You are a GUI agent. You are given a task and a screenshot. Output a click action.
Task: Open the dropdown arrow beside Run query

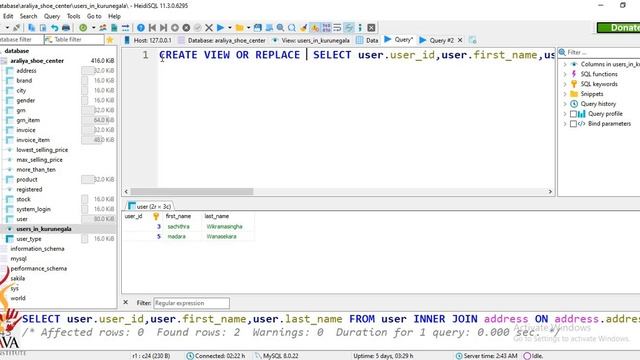[x=229, y=28]
